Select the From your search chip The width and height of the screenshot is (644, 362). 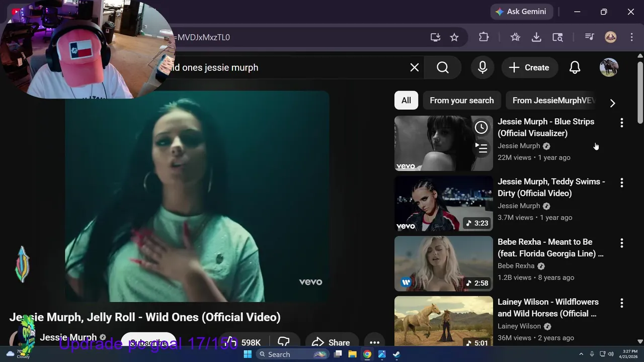[461, 101]
